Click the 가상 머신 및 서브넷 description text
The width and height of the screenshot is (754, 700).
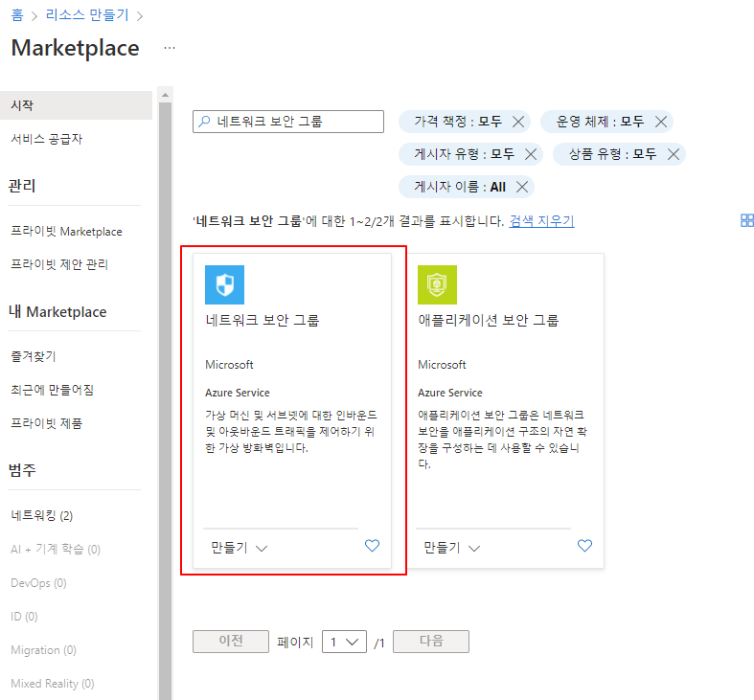pyautogui.click(x=291, y=431)
